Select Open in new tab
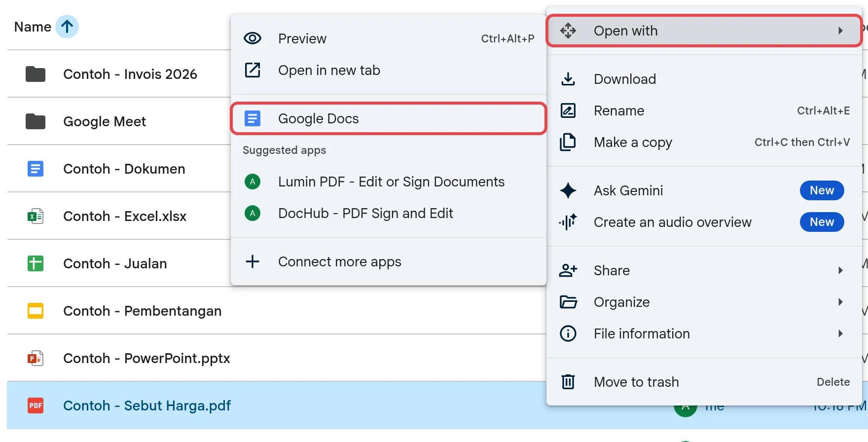 (x=389, y=70)
